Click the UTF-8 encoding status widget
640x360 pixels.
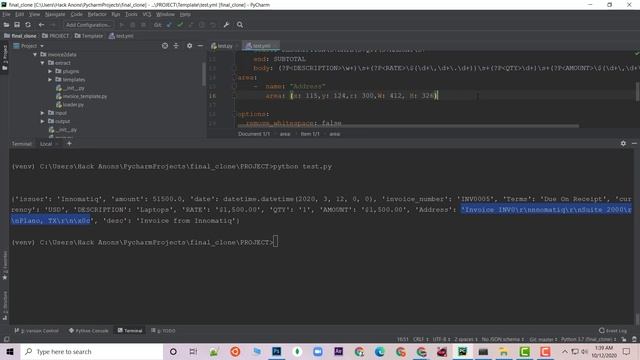(x=441, y=340)
